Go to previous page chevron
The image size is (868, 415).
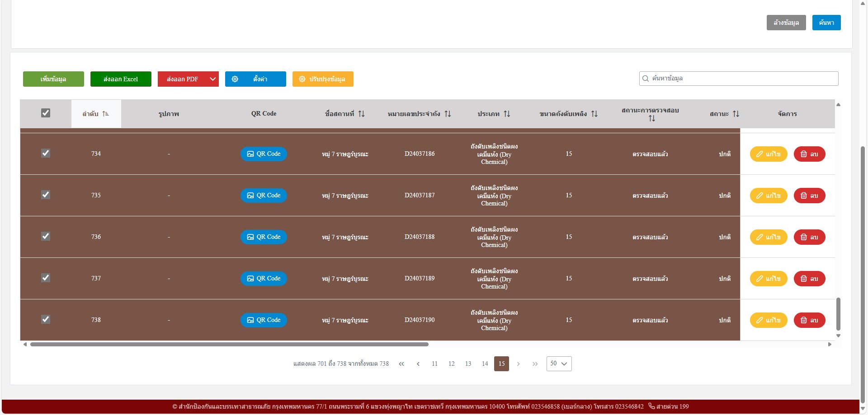pos(418,364)
